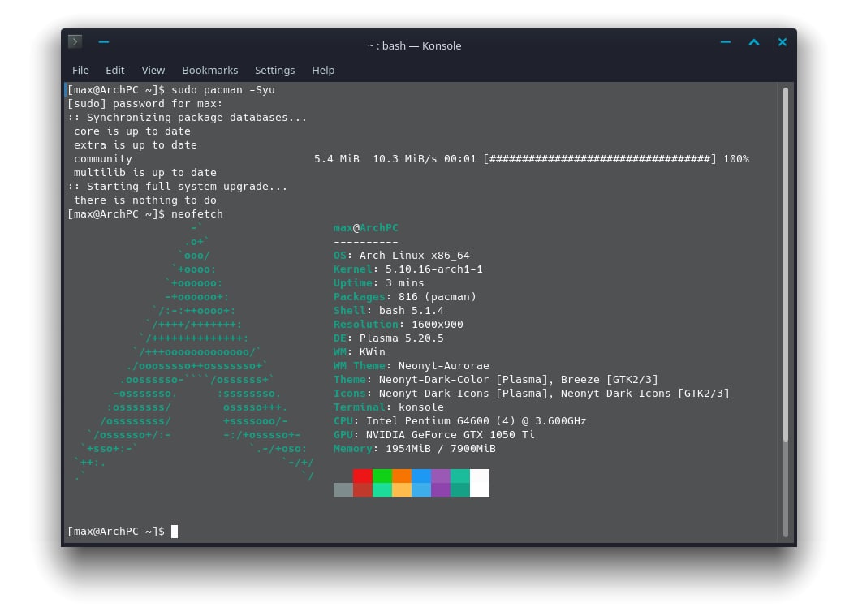Click the gray color block

point(343,489)
